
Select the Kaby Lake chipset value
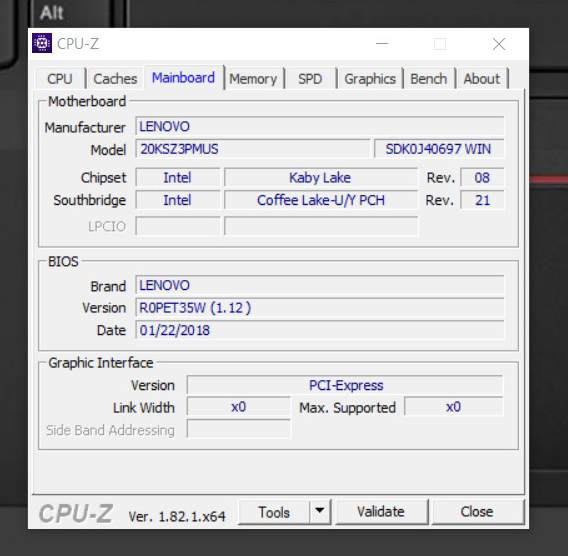(321, 177)
